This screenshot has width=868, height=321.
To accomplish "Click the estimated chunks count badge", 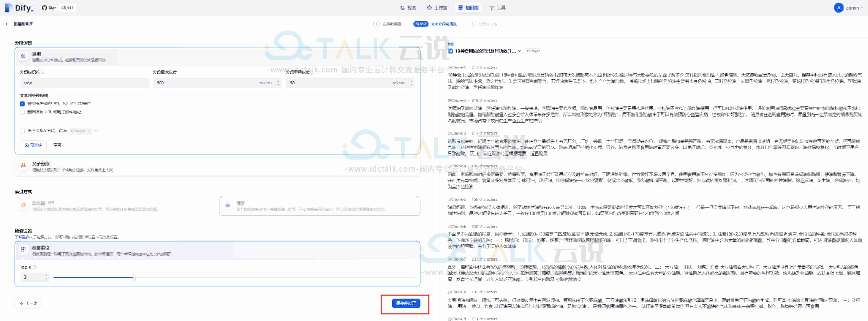I will (533, 51).
